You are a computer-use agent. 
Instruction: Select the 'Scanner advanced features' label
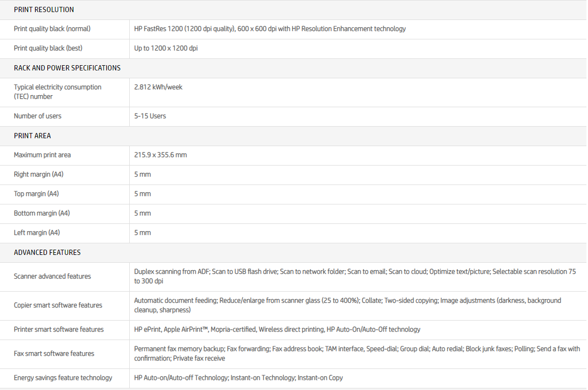pyautogui.click(x=52, y=276)
